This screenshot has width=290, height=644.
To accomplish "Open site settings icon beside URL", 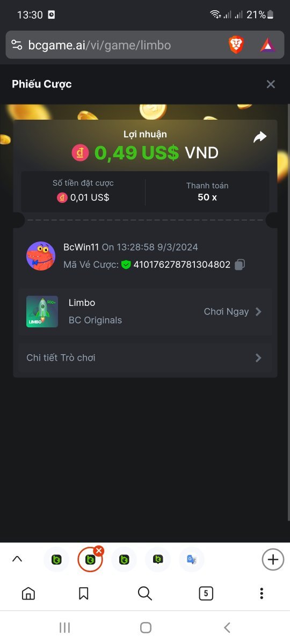I will (17, 45).
